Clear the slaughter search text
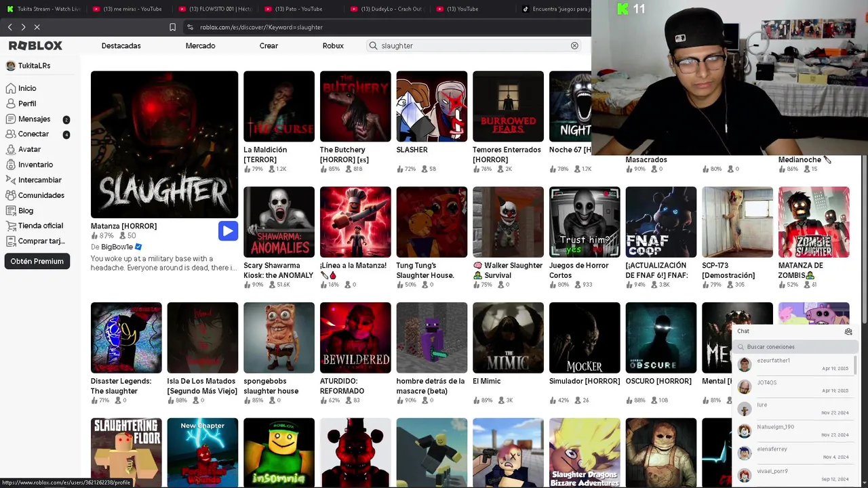 coord(574,45)
